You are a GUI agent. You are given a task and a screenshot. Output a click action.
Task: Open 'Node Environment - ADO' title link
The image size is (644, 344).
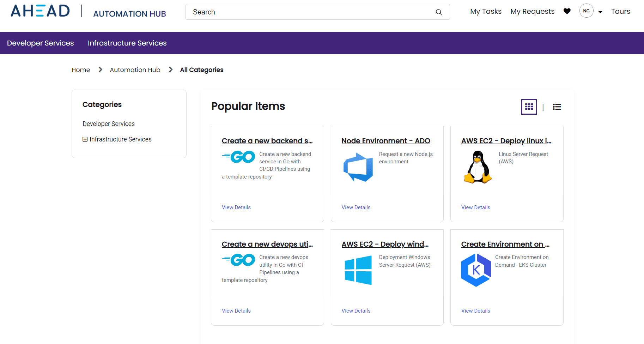click(x=386, y=141)
